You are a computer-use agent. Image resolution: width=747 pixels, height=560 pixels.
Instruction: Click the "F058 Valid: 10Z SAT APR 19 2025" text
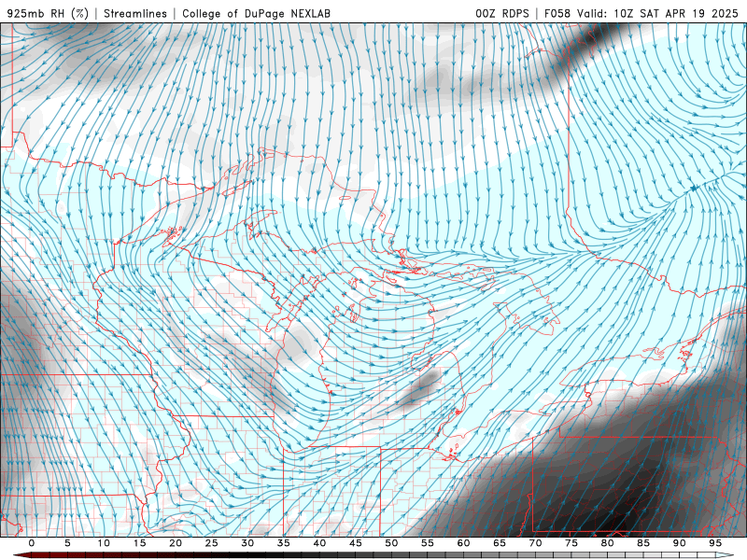coord(641,13)
